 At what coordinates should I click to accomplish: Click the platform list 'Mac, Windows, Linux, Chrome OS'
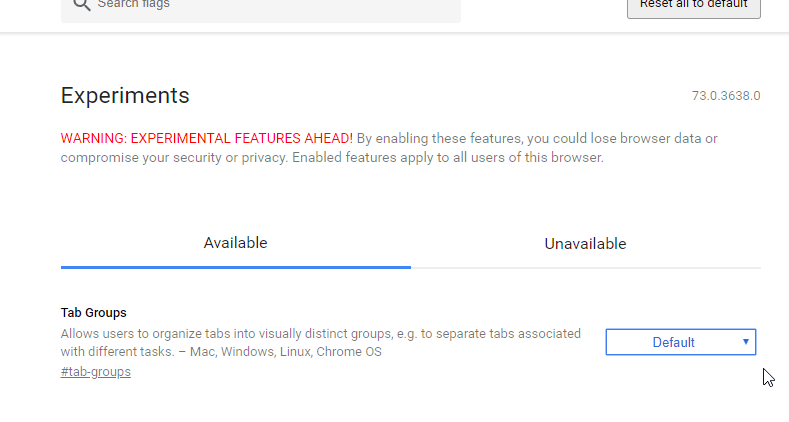point(286,352)
